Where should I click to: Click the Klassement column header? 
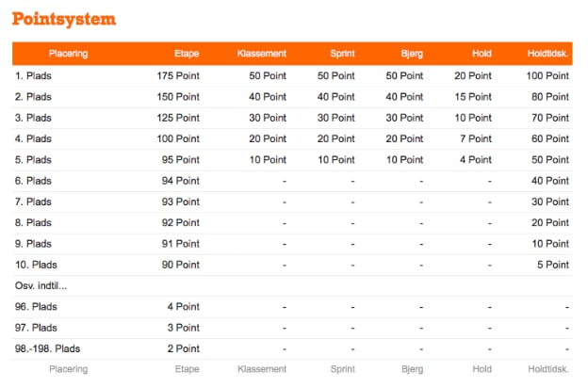(x=261, y=54)
